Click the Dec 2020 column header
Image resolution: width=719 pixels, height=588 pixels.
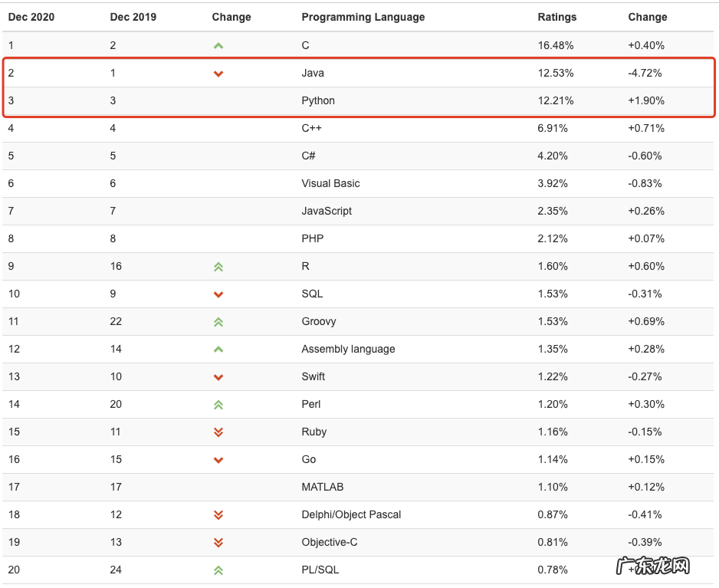[x=31, y=17]
